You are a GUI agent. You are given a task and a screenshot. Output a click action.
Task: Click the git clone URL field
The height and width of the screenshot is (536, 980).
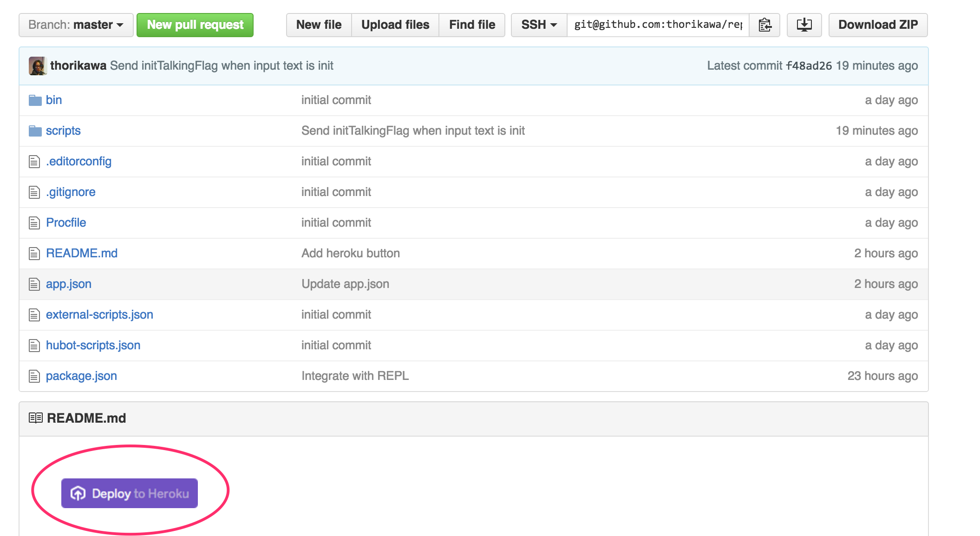(657, 25)
